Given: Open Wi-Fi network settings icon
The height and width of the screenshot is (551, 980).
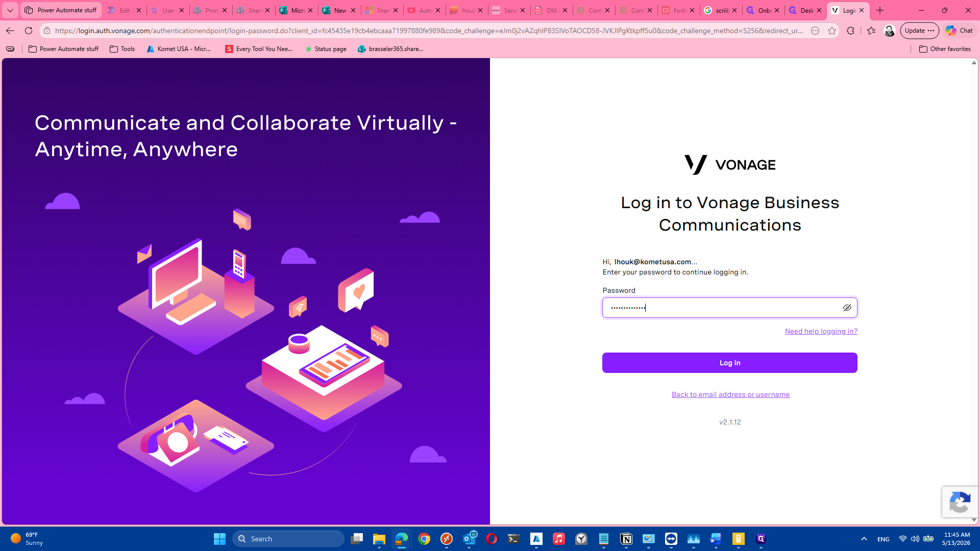Looking at the screenshot, I should coord(902,539).
